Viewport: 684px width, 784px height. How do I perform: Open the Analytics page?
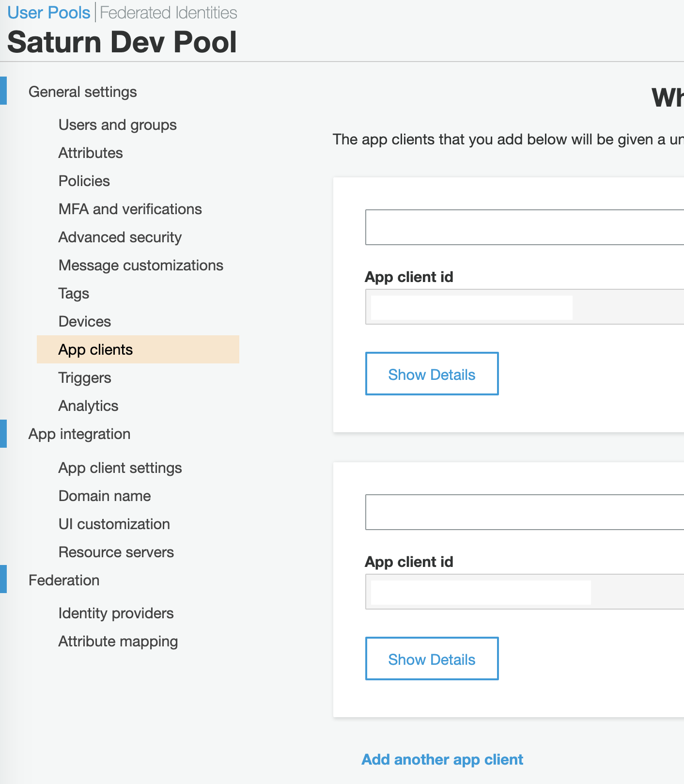88,406
